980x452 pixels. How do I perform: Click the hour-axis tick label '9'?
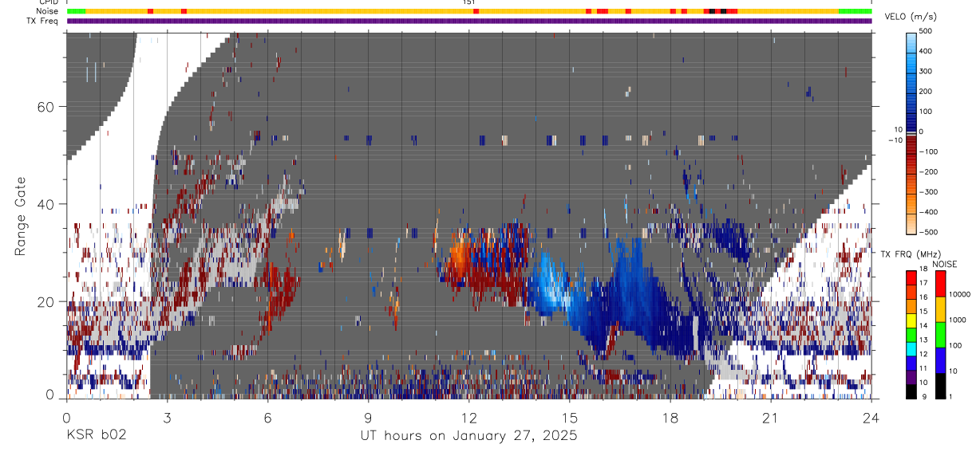[x=368, y=418]
